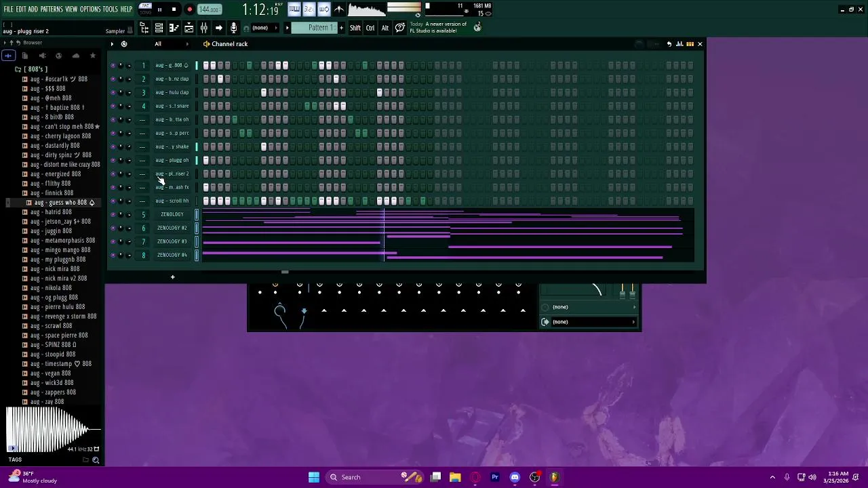Click the countdown before recording icon

(x=309, y=9)
